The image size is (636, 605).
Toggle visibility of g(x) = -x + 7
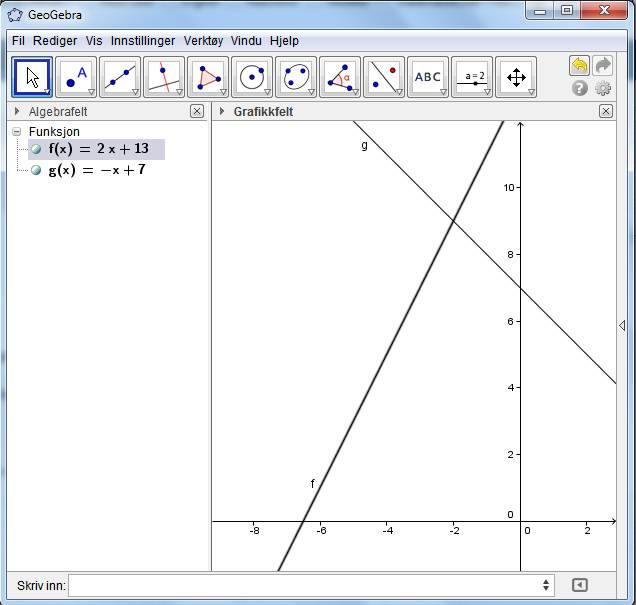[36, 170]
